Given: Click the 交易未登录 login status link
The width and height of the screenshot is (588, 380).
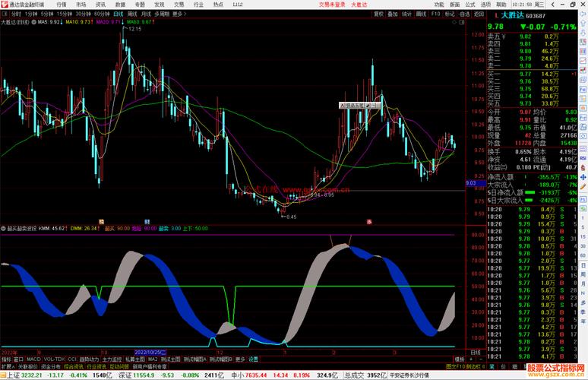Looking at the screenshot, I should (x=332, y=5).
